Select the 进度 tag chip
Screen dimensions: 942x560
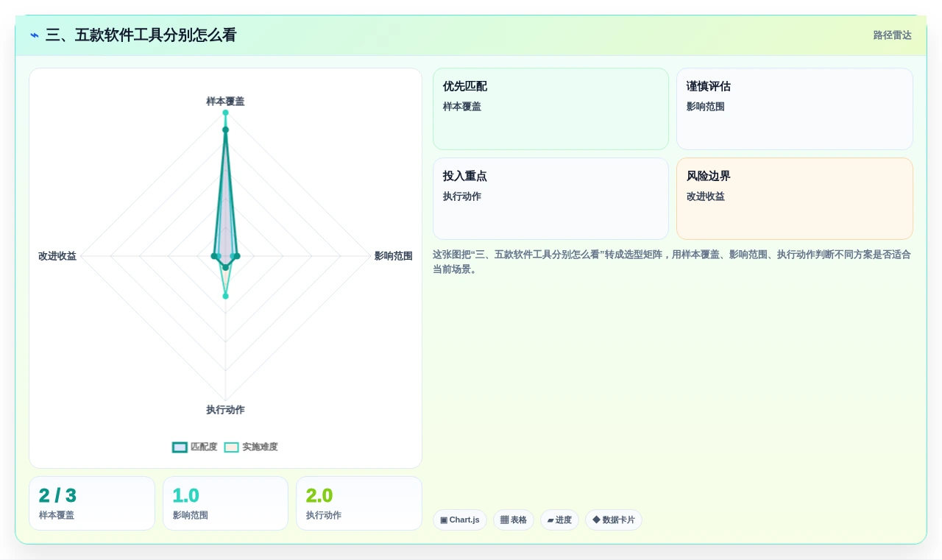tap(559, 520)
